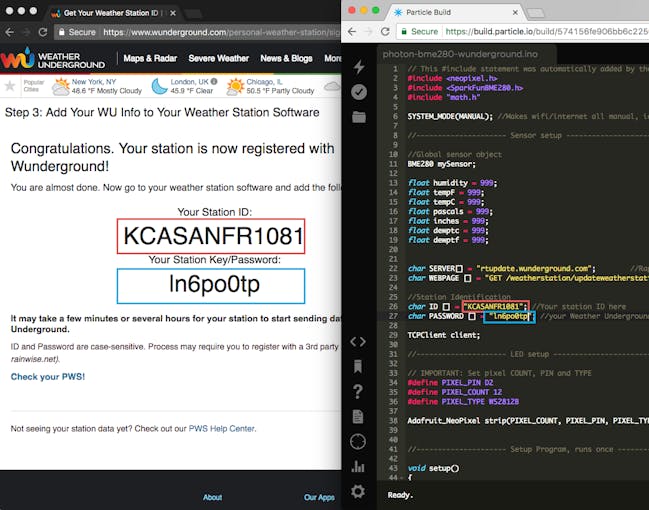Click New York, NY city link

tap(94, 82)
